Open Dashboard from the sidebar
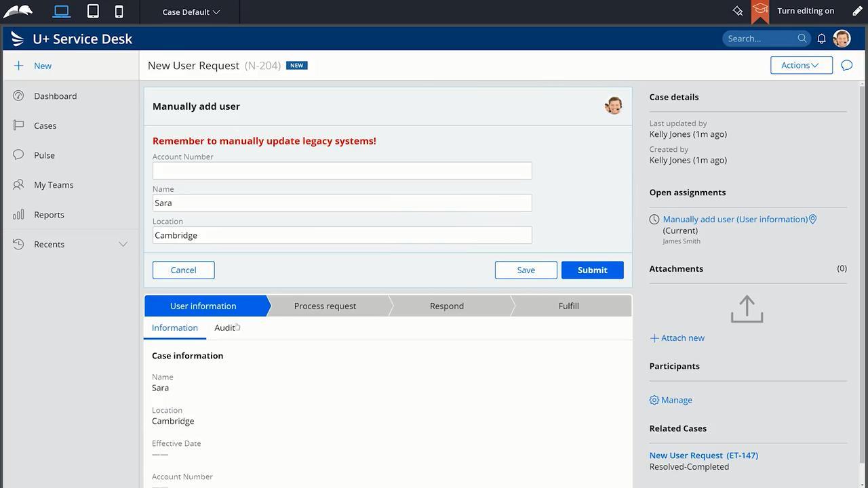Image resolution: width=868 pixels, height=488 pixels. 55,96
